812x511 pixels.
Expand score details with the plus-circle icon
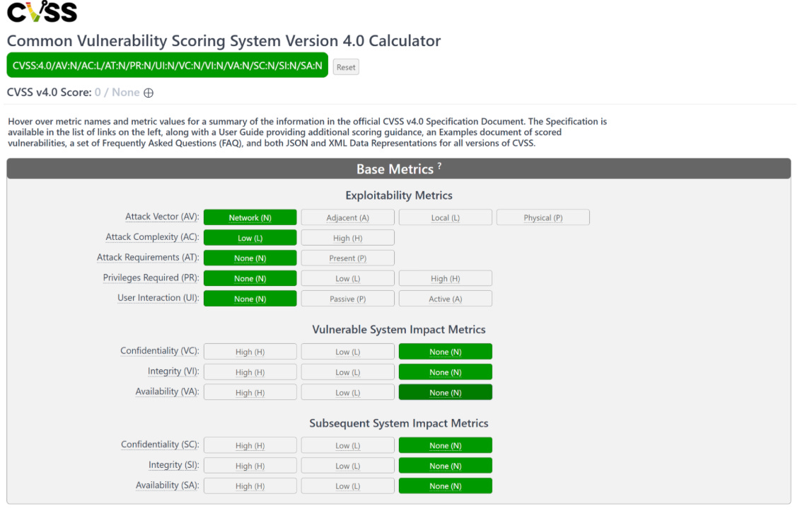(149, 93)
